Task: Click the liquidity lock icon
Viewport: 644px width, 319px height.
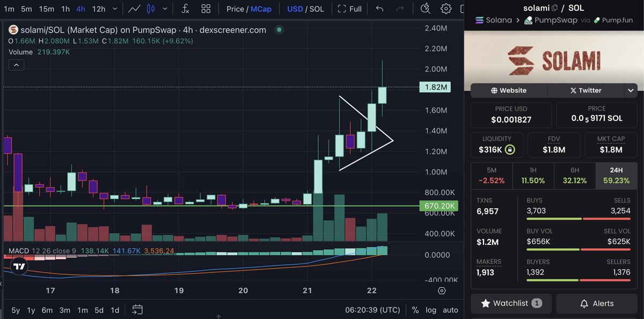Action: pos(510,149)
